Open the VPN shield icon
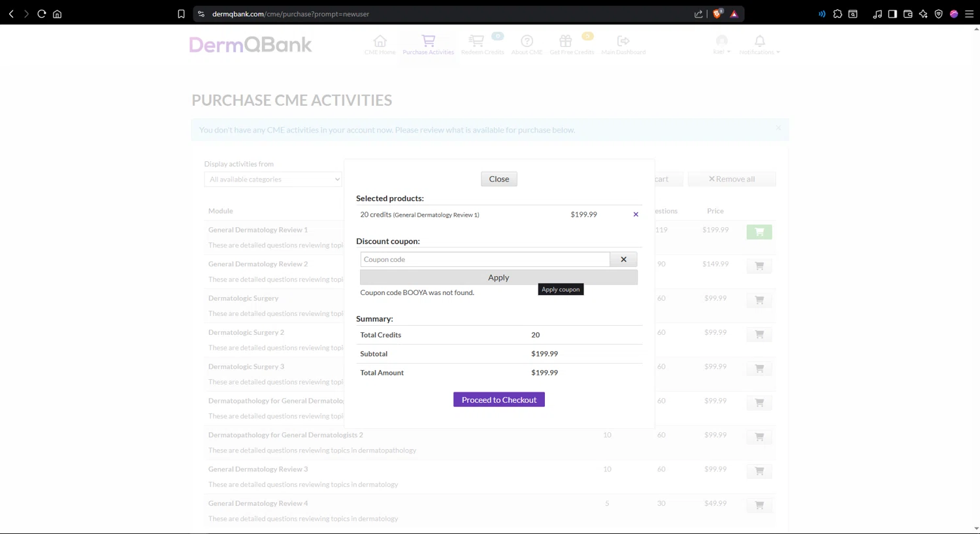980x534 pixels. click(939, 14)
